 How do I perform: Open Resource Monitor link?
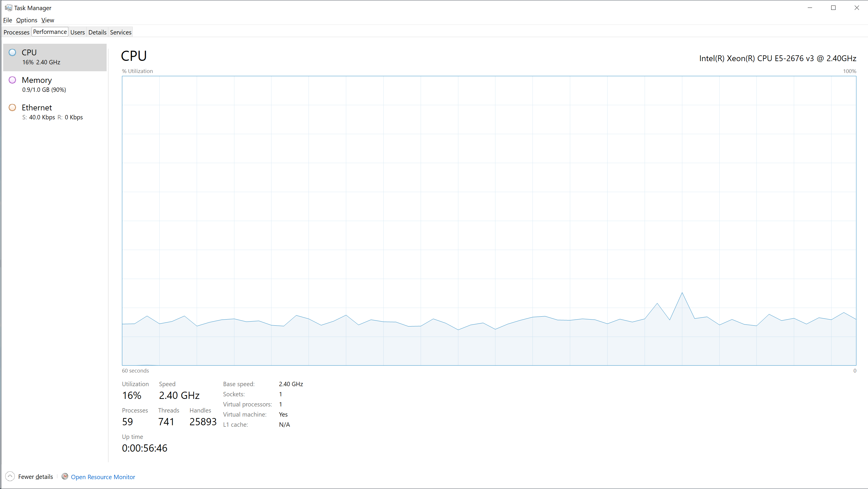[x=103, y=477]
